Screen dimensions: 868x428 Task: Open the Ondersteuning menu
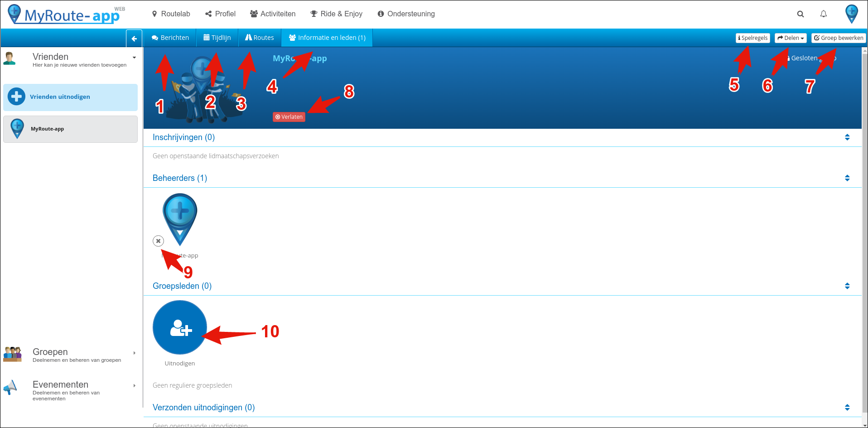click(406, 14)
